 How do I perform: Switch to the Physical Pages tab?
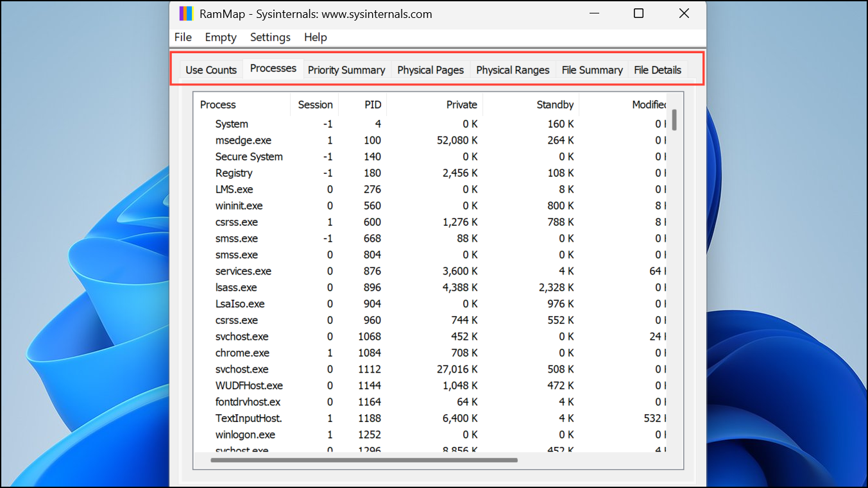click(x=430, y=70)
